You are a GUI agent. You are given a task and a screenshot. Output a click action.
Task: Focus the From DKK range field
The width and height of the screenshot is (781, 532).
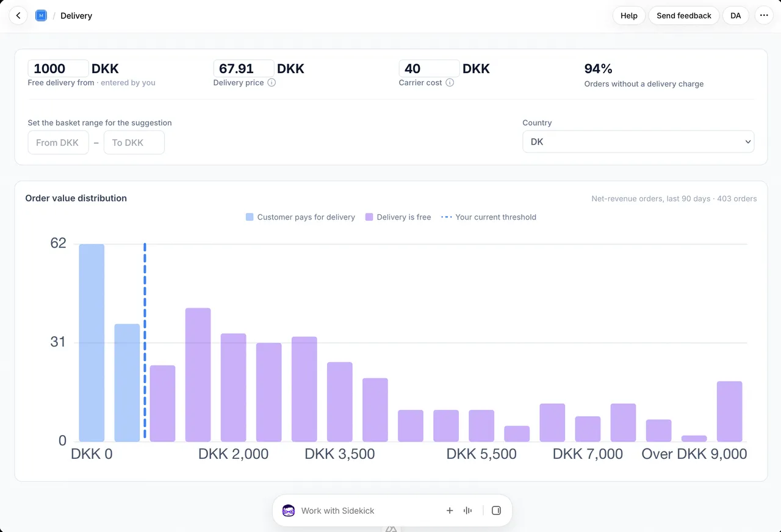tap(59, 143)
